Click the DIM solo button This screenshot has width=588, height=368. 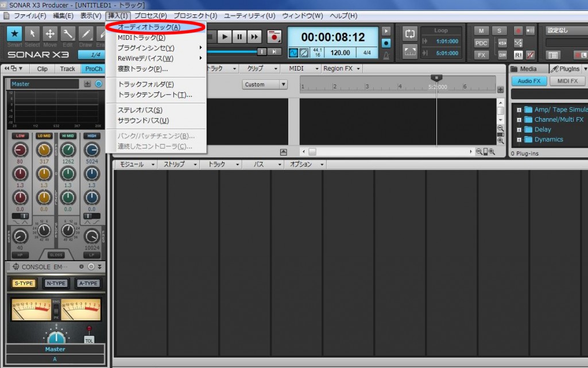[x=502, y=55]
